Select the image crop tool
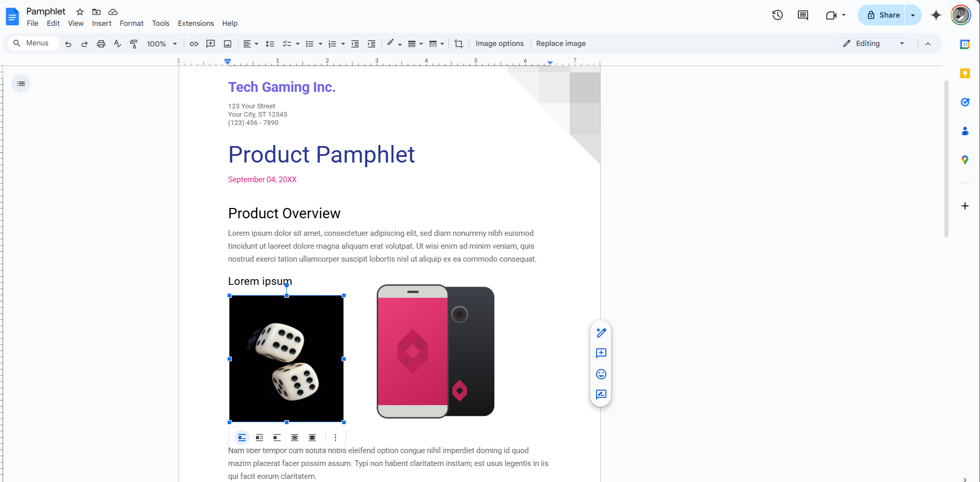Screen dimensions: 980x482 (x=458, y=43)
